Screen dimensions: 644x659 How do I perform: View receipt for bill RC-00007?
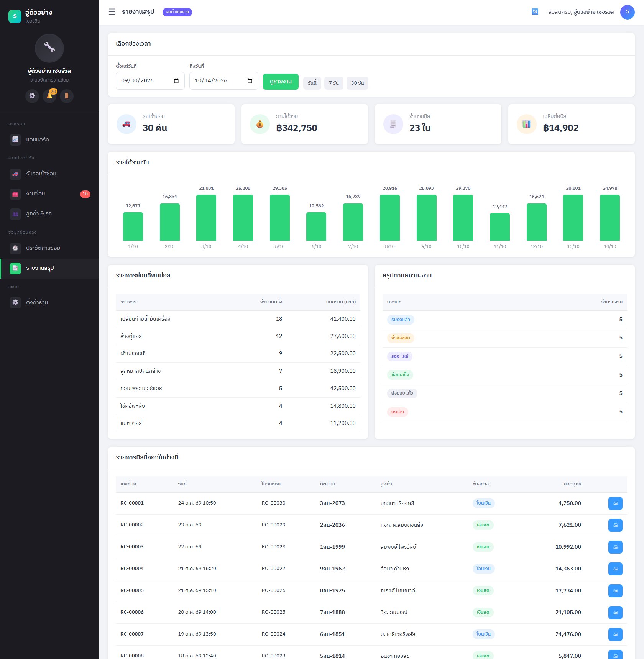pyautogui.click(x=615, y=634)
